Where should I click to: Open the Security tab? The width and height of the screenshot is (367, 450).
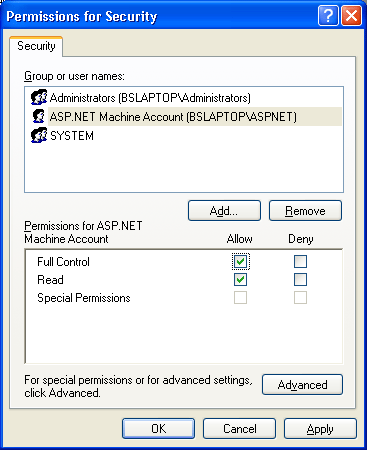[x=36, y=46]
